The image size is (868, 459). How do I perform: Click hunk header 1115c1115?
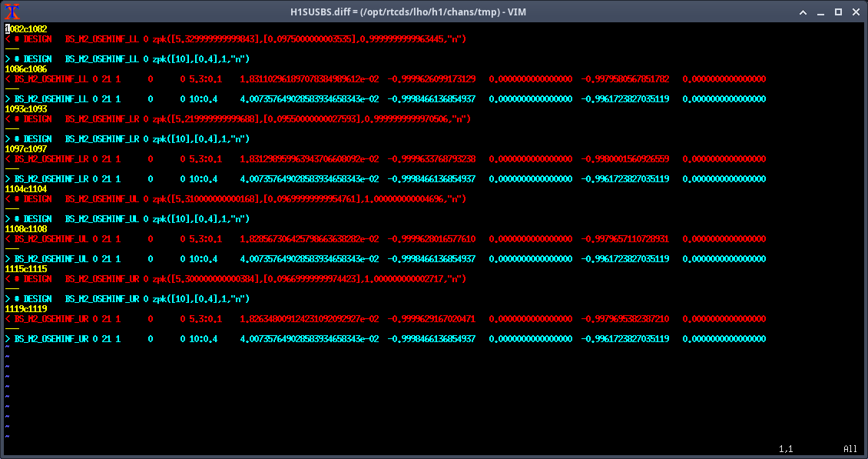[26, 269]
